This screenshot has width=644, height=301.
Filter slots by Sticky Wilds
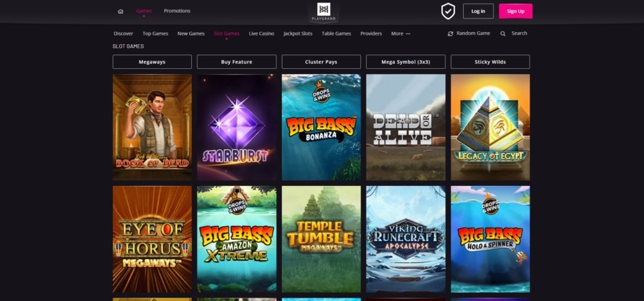[490, 62]
